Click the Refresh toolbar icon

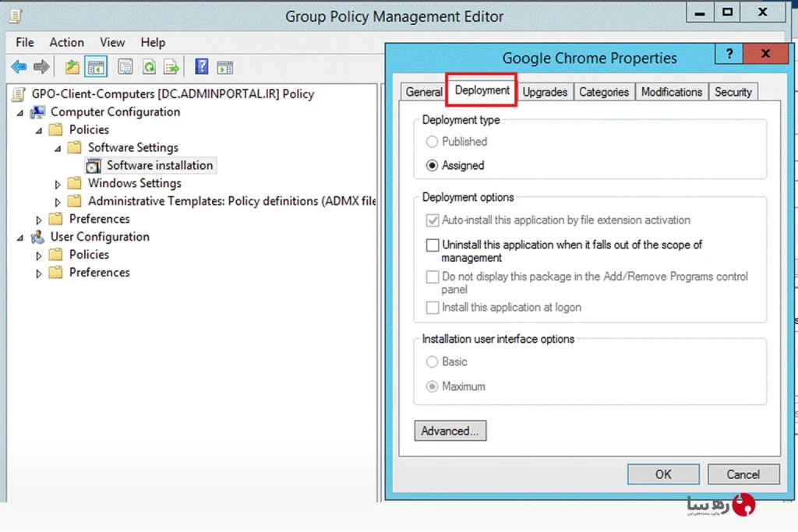(149, 67)
